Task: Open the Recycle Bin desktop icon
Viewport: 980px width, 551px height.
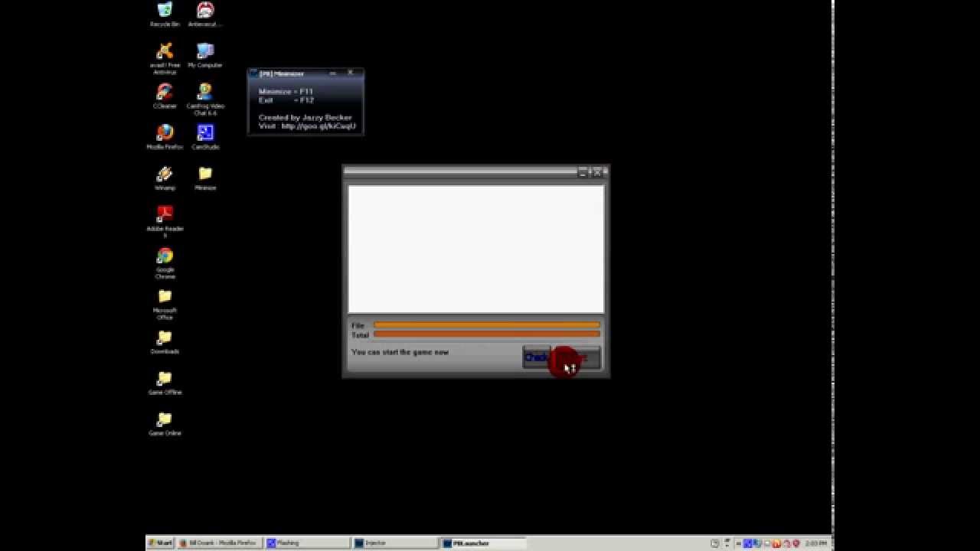Action: click(165, 15)
